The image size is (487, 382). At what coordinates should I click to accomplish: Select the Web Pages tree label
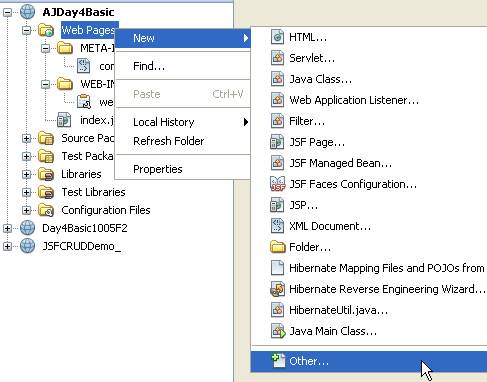tap(88, 30)
